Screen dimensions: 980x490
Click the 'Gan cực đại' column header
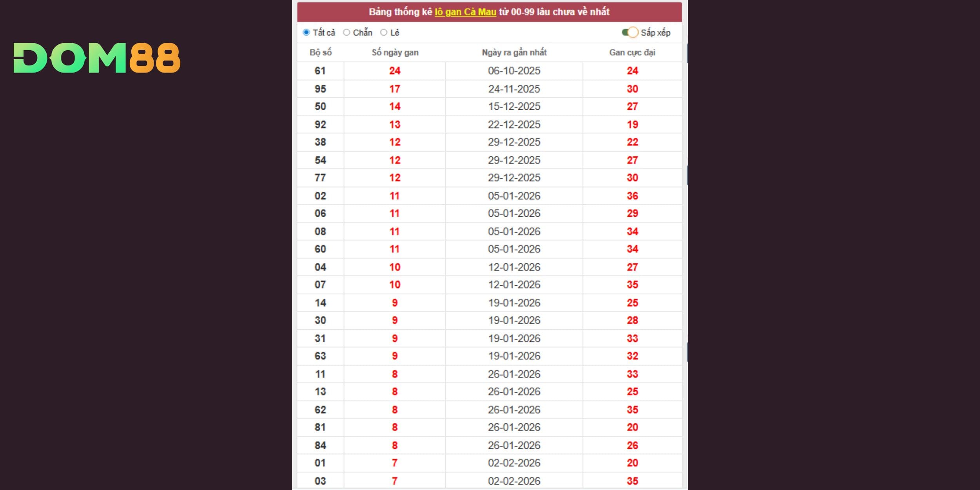(632, 53)
